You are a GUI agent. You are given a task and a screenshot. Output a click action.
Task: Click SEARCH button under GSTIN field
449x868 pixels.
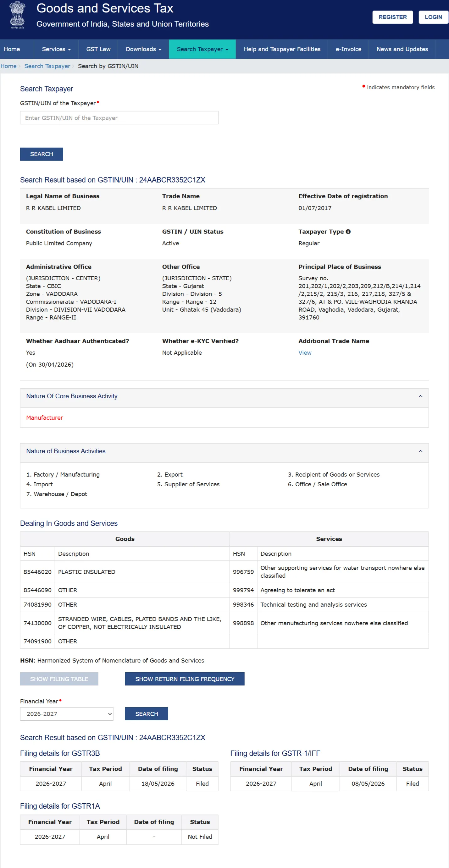coord(42,154)
